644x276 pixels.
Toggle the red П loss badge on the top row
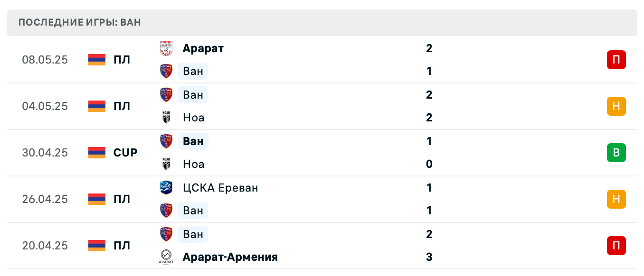pyautogui.click(x=616, y=60)
